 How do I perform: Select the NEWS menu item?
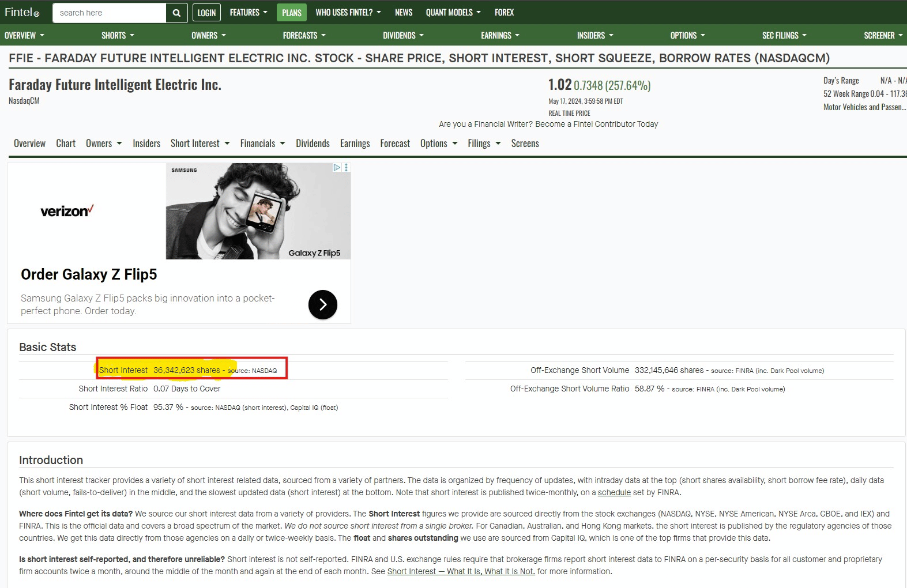404,13
